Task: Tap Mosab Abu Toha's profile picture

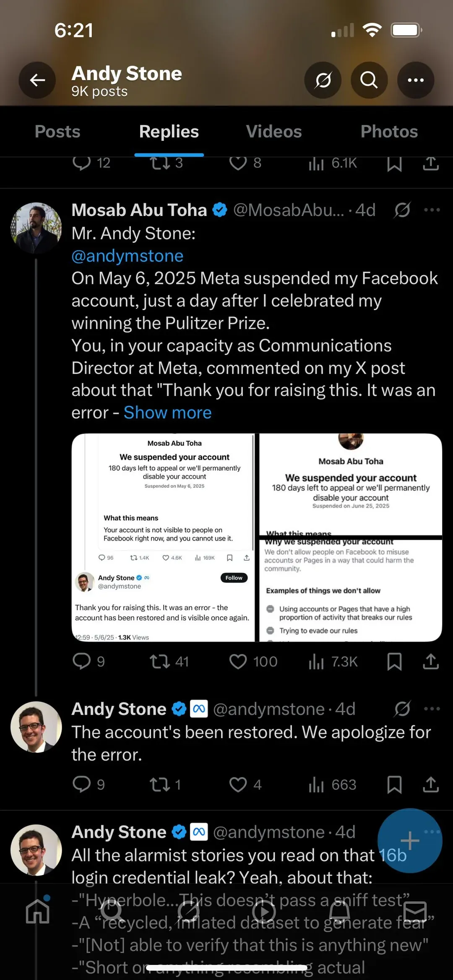Action: (x=36, y=228)
